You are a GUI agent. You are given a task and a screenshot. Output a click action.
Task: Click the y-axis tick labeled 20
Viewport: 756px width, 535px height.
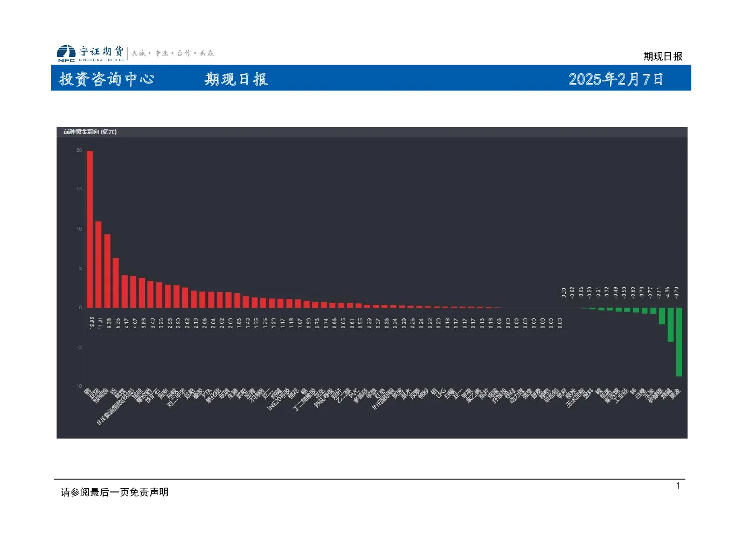pyautogui.click(x=79, y=150)
